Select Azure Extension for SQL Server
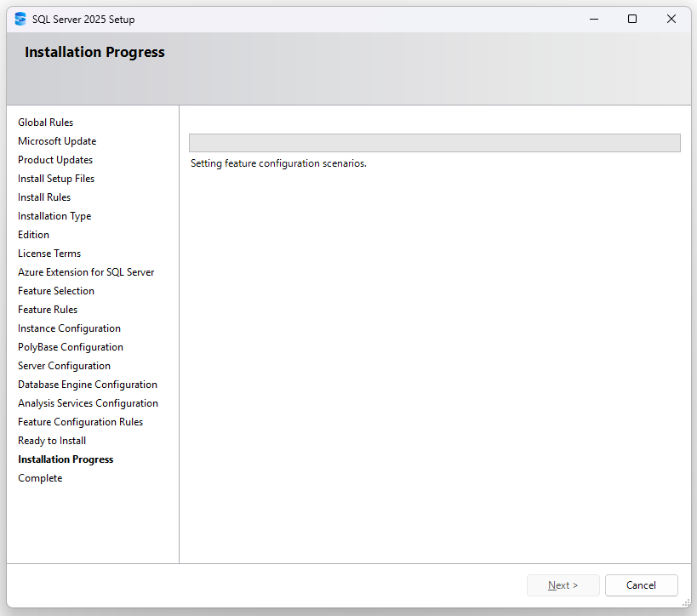Screen dimensions: 697x616 (x=86, y=271)
